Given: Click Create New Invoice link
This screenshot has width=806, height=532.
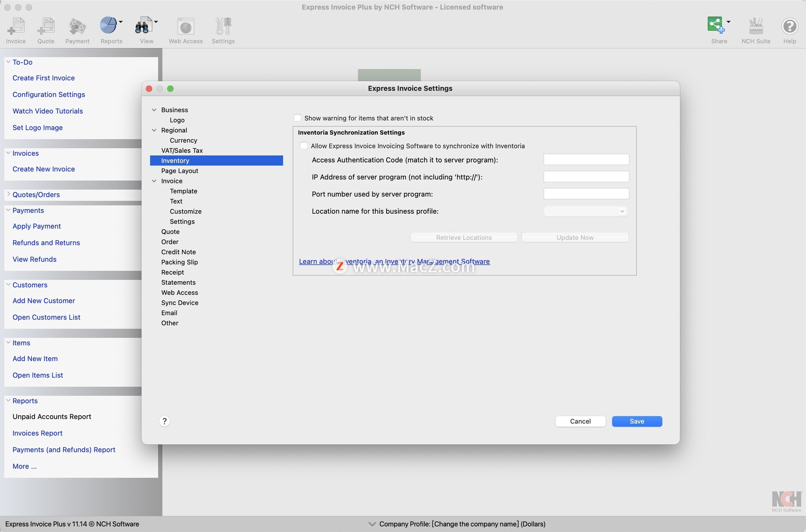Looking at the screenshot, I should click(x=44, y=169).
